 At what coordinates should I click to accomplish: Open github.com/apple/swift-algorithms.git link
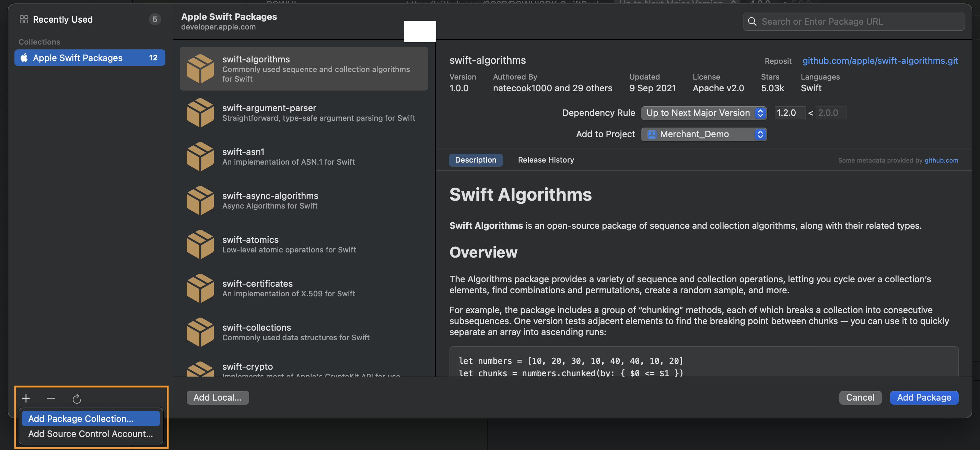880,60
